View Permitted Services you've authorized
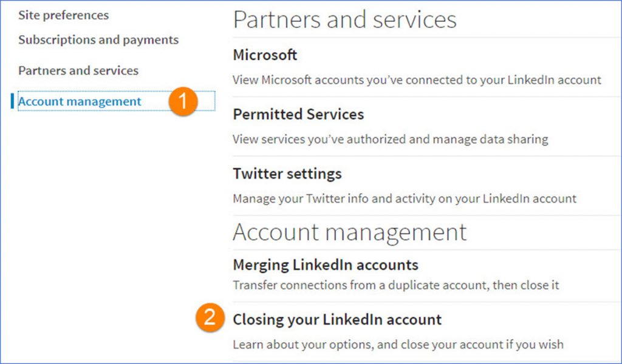Viewport: 622px width, 364px height. (298, 114)
